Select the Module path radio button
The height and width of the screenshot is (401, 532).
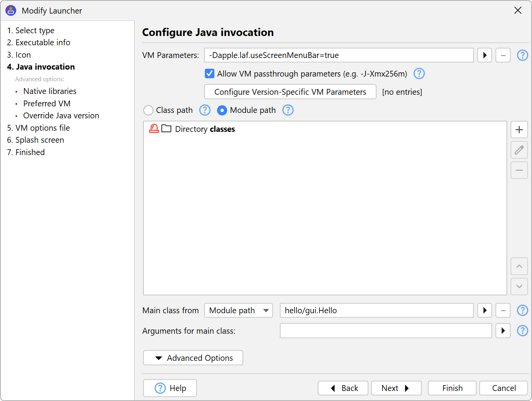(222, 111)
